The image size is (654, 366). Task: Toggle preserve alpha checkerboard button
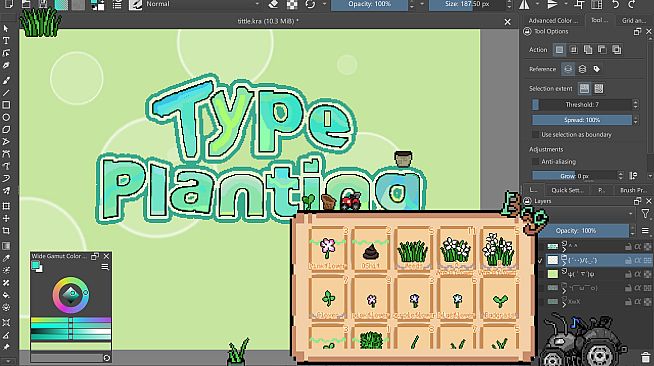pyautogui.click(x=292, y=4)
